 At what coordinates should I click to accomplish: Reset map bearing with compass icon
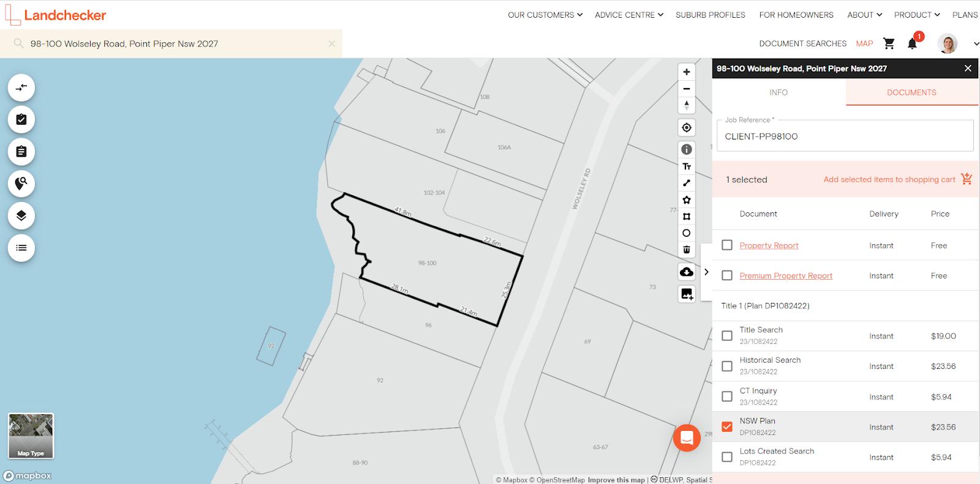[687, 105]
